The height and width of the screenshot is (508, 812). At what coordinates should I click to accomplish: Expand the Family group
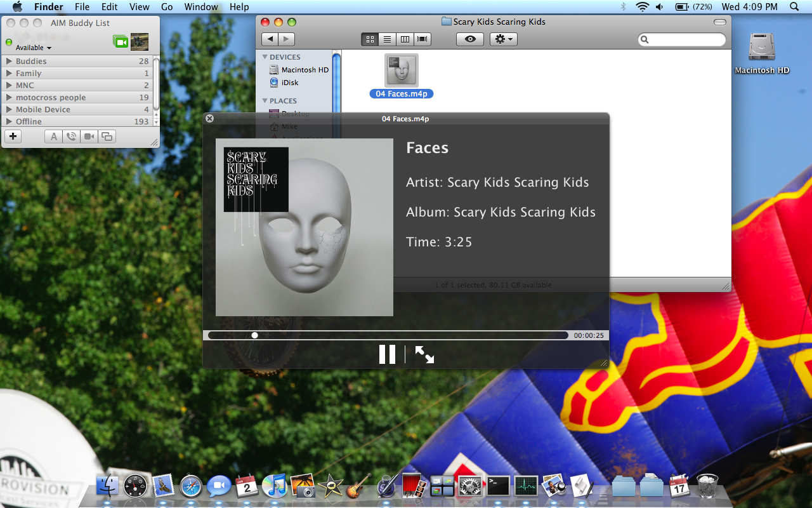click(10, 74)
